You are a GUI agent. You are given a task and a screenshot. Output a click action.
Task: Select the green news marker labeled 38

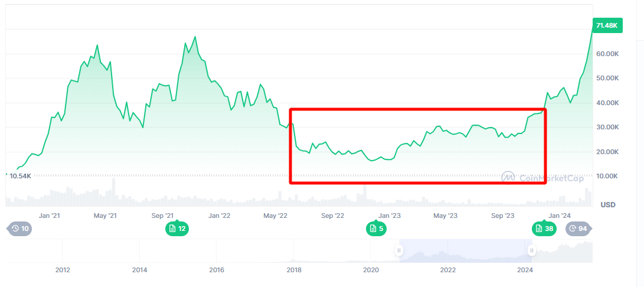(x=544, y=229)
